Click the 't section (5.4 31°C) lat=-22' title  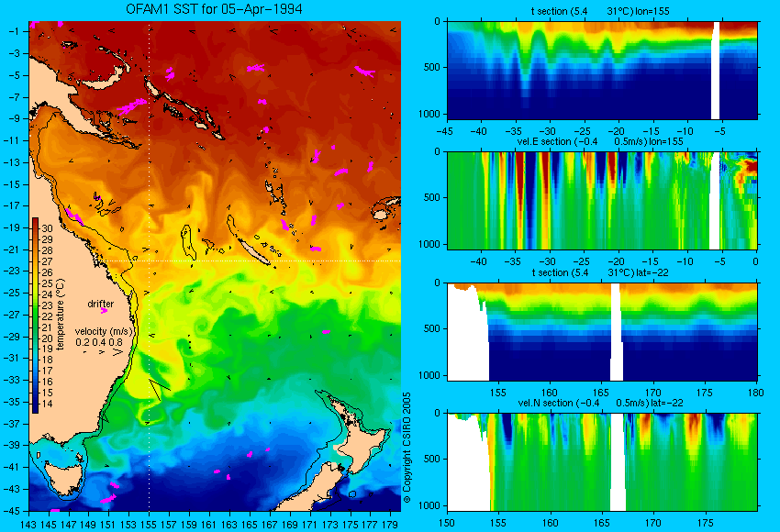(600, 272)
